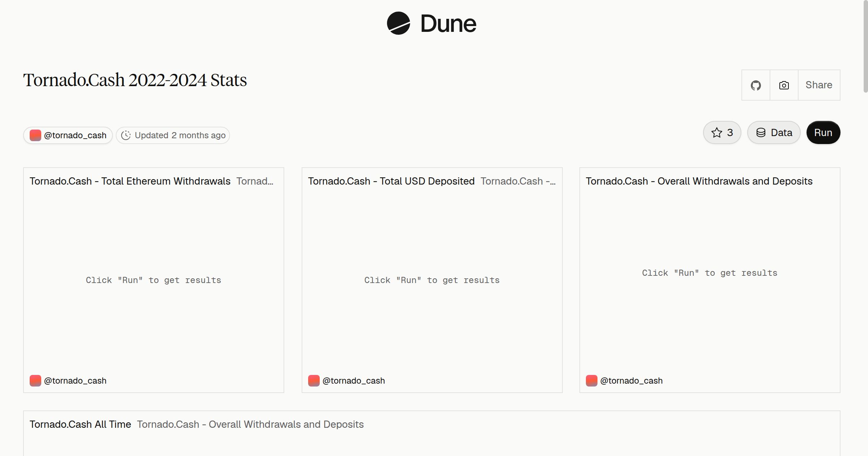
Task: Click the camera screenshot icon
Action: [784, 85]
